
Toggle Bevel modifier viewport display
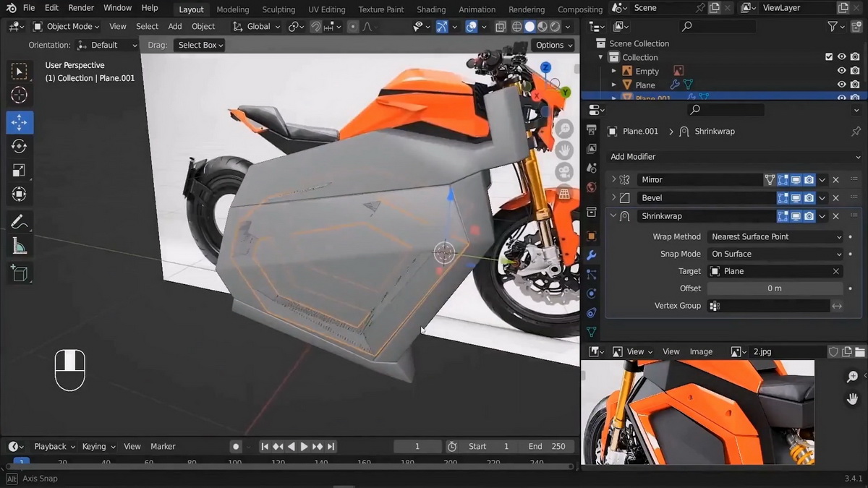[x=796, y=197]
